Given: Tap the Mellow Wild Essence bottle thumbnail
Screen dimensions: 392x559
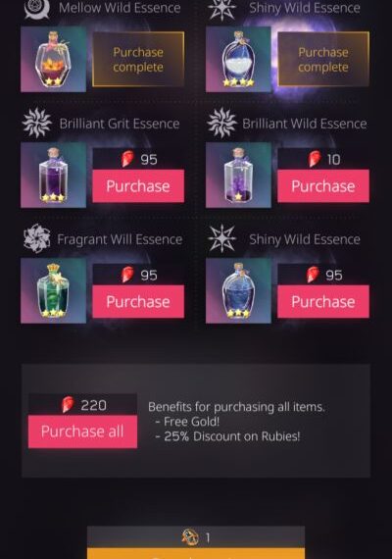Looking at the screenshot, I should 54,59.
